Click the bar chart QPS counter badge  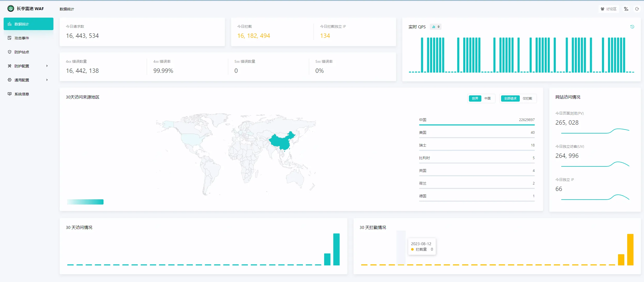(436, 27)
